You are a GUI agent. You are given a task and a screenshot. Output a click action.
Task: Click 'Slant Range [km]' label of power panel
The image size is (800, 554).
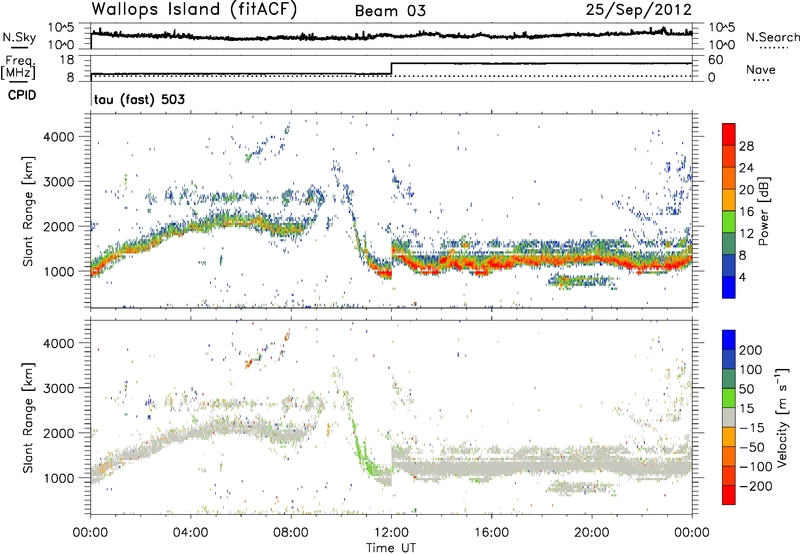pos(29,211)
